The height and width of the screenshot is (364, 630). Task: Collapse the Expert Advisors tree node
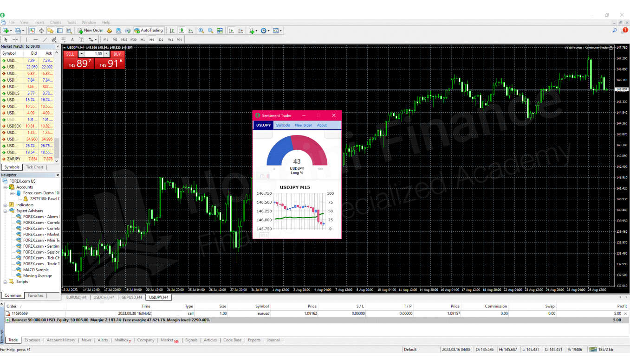(x=5, y=211)
